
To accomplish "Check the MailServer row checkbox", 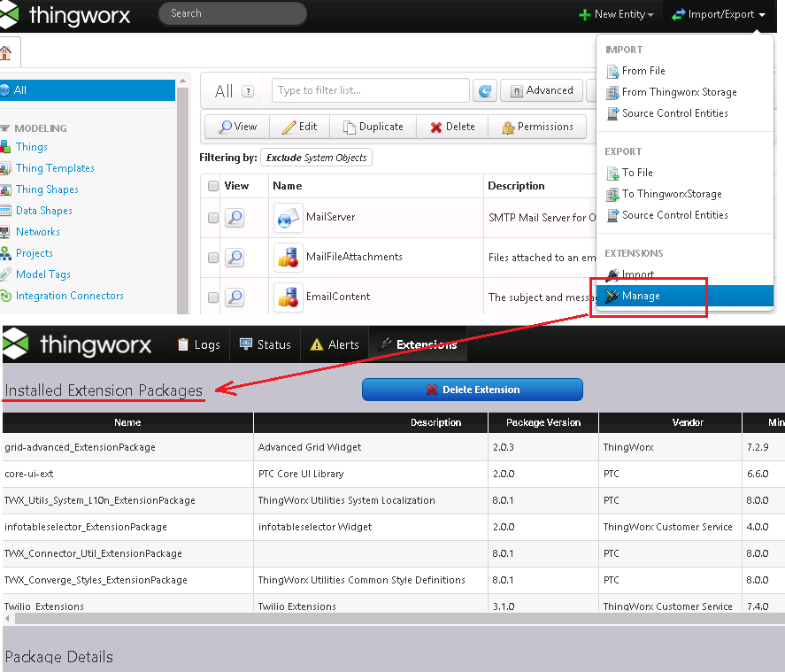I will coord(213,218).
